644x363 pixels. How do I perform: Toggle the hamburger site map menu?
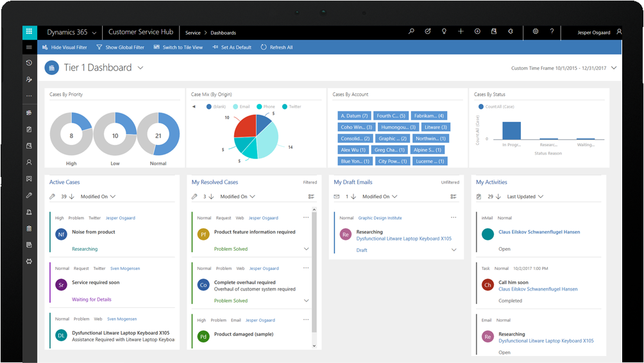coord(29,47)
